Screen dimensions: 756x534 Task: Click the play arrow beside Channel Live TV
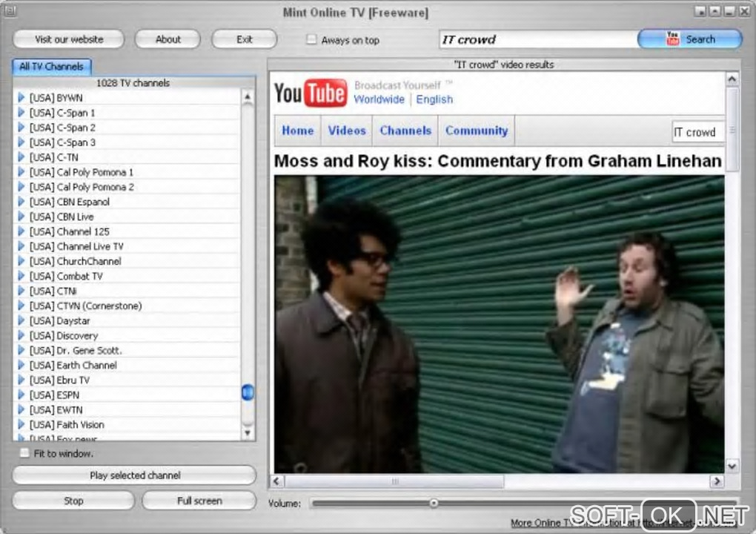(x=21, y=246)
